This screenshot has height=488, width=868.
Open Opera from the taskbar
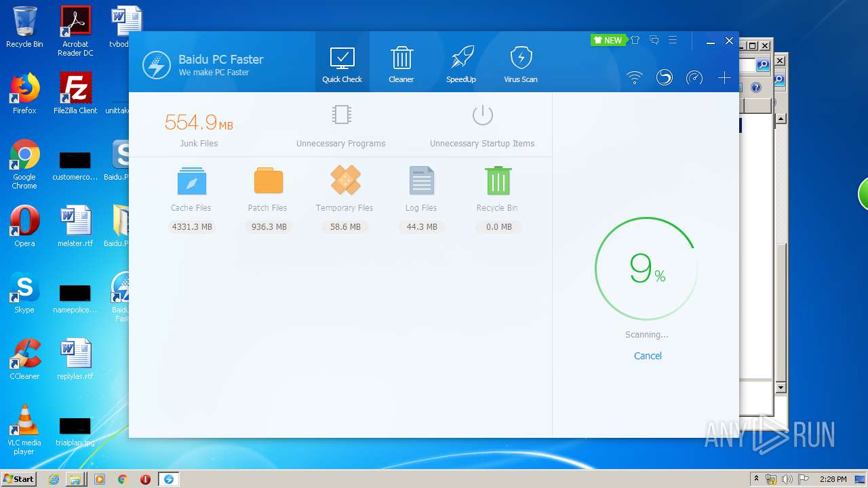(x=145, y=479)
